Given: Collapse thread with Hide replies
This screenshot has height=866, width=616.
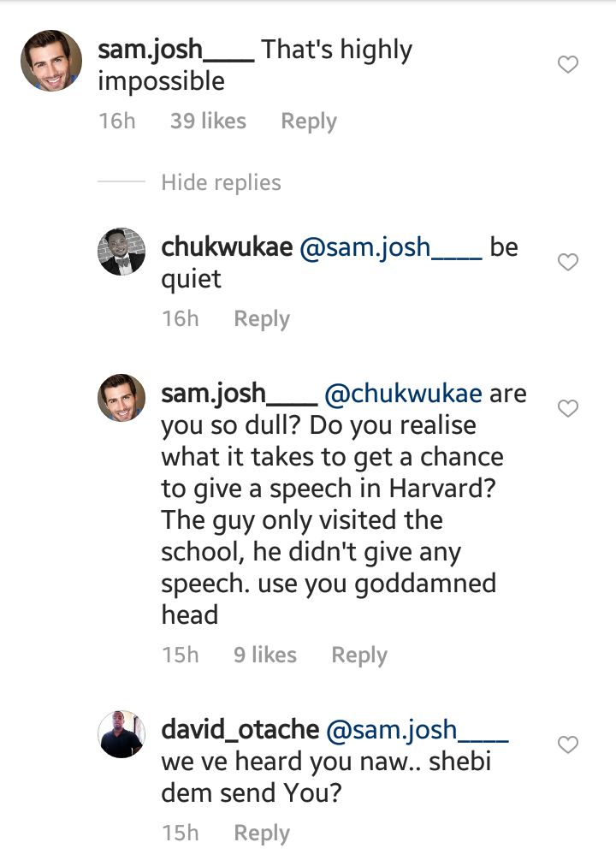Looking at the screenshot, I should (221, 182).
